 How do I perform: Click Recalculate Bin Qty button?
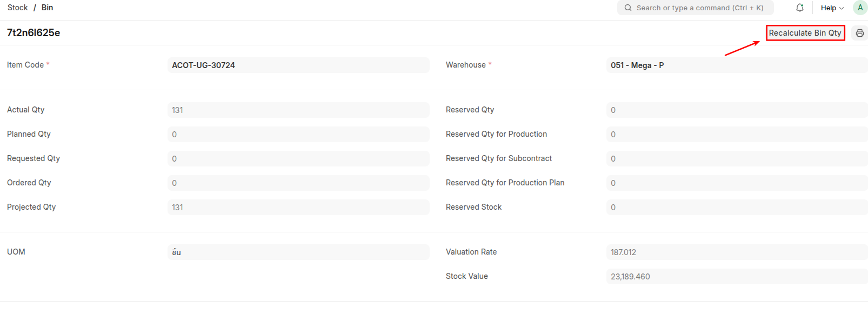tap(805, 33)
